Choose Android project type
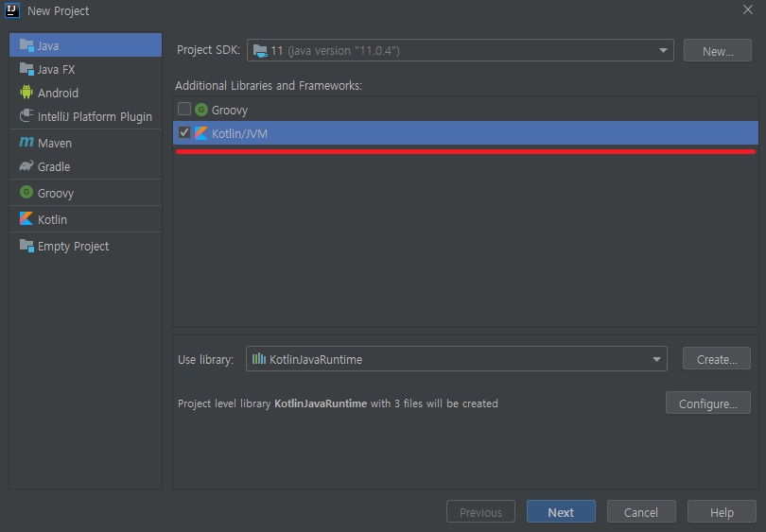The image size is (766, 532). pyautogui.click(x=85, y=93)
